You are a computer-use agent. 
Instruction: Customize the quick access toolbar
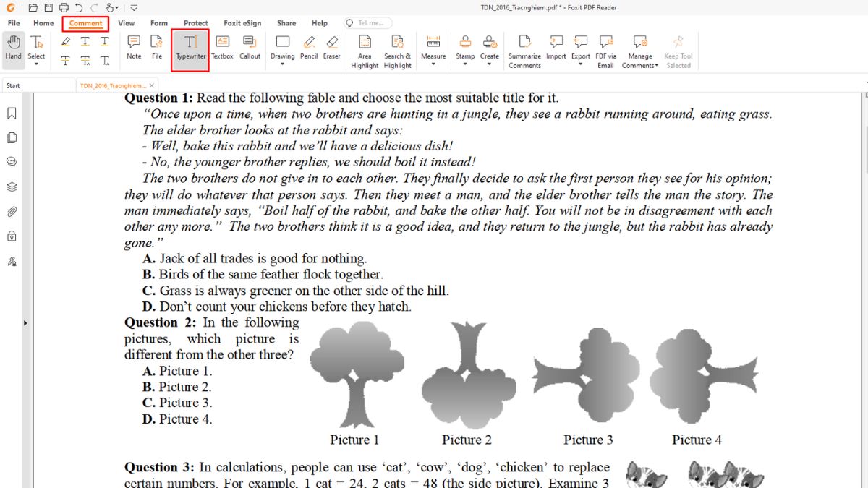click(x=135, y=8)
